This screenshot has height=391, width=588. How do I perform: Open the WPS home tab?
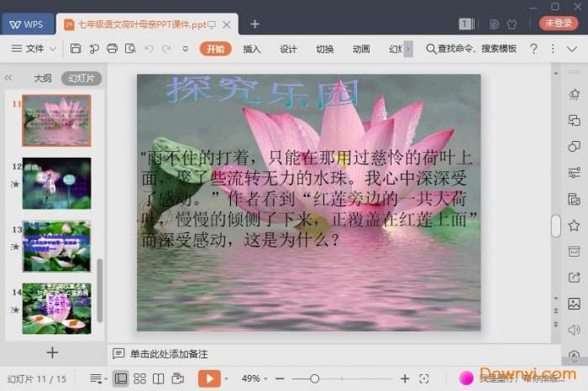point(27,24)
